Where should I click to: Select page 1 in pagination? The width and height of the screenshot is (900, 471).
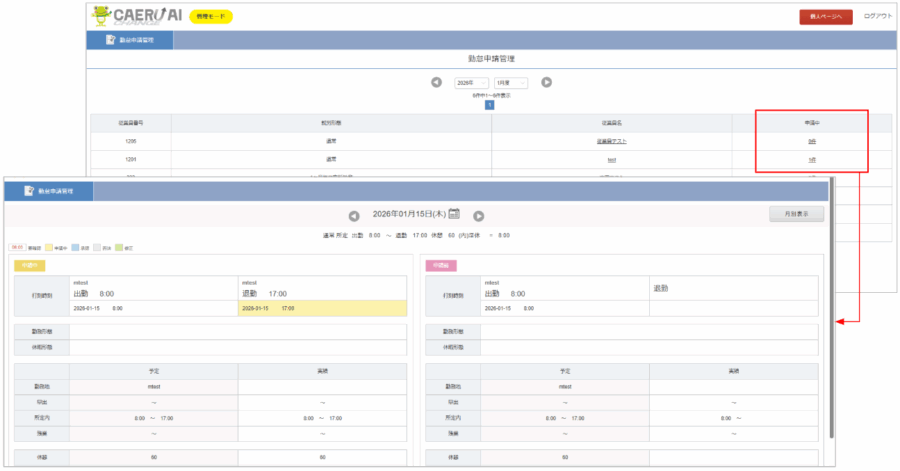point(489,104)
